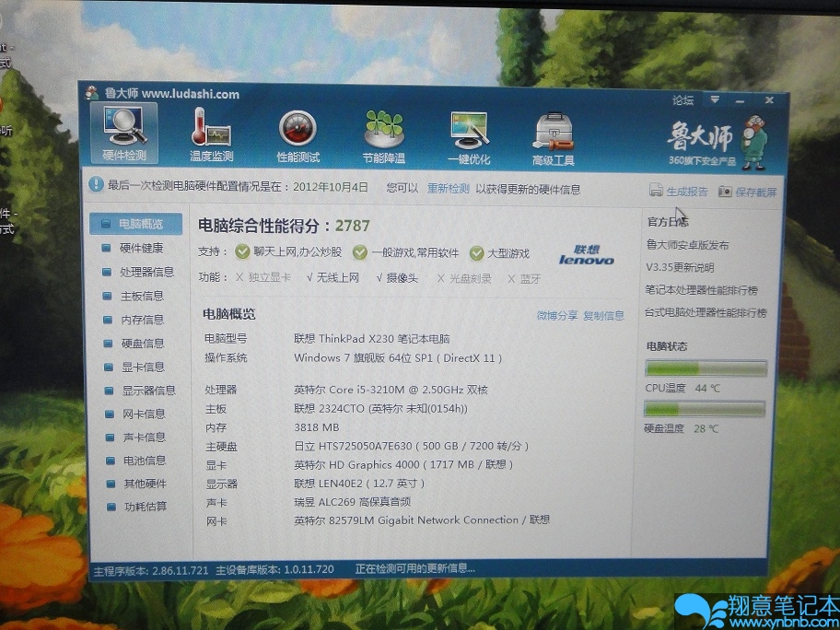
Task: Open the 高级工具 advanced toolbox
Action: point(554,139)
